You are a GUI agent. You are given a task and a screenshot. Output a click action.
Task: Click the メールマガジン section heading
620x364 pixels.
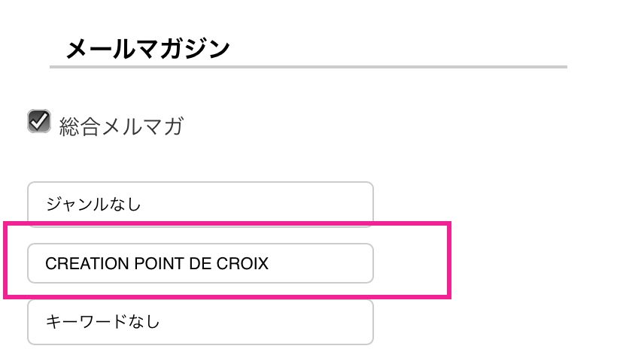click(x=147, y=50)
